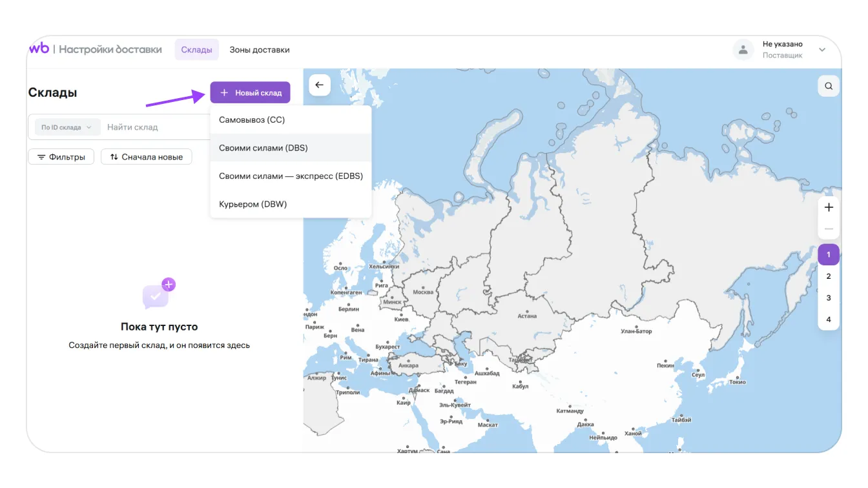Switch map to level 4
This screenshot has width=868, height=488.
click(x=829, y=320)
